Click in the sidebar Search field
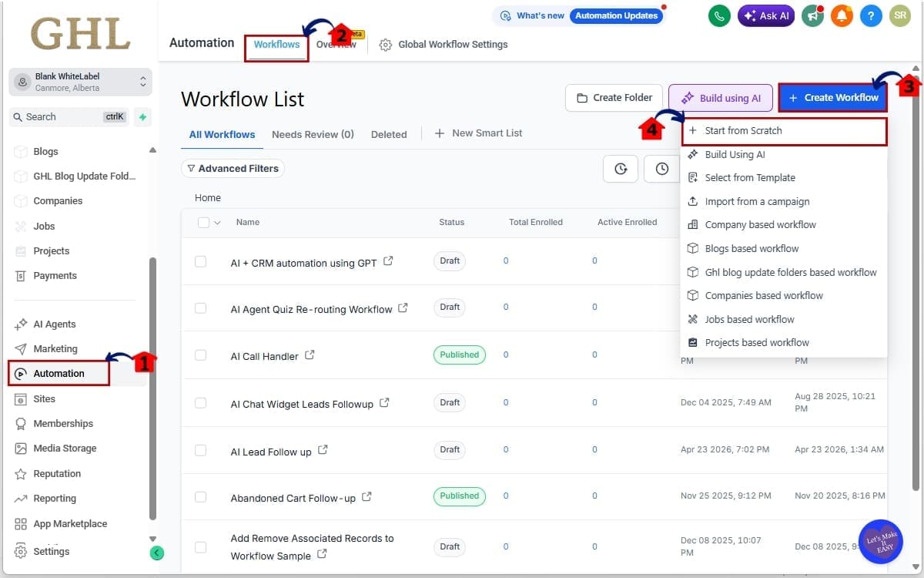Image resolution: width=924 pixels, height=578 pixels. (68, 117)
